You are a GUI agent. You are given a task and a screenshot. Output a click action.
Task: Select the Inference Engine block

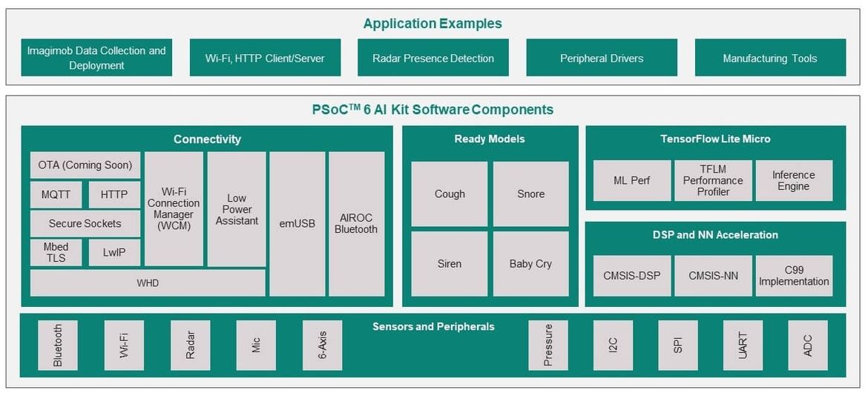tap(794, 180)
